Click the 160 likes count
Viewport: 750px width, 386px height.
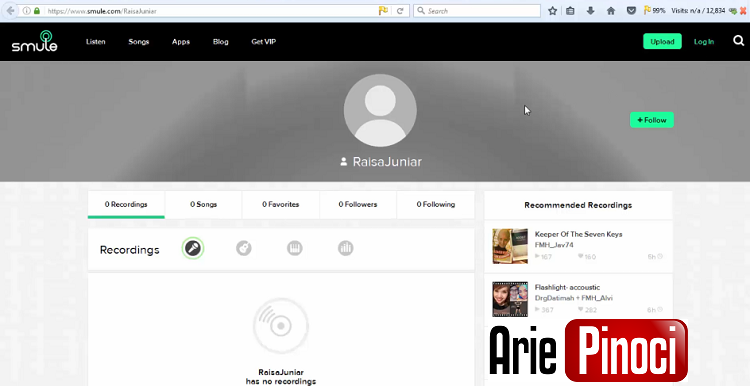point(587,257)
